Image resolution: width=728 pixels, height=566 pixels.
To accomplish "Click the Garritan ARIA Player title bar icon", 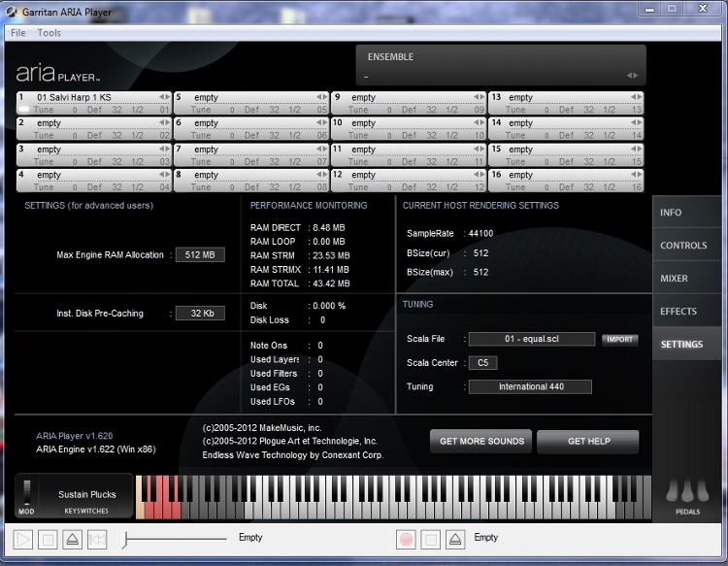I will tap(11, 12).
